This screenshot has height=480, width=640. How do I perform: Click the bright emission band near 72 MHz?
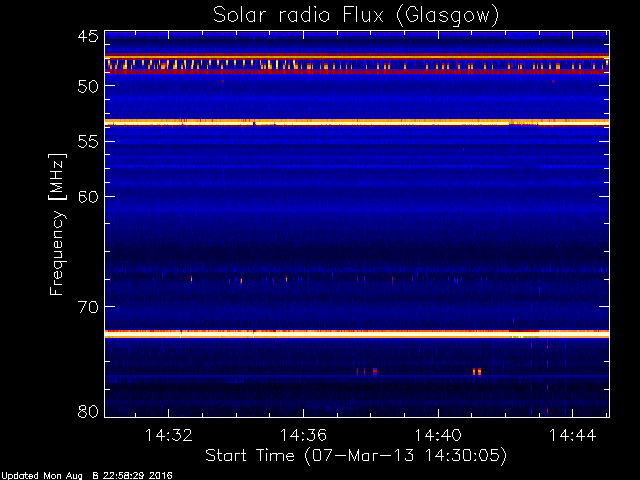357,334
